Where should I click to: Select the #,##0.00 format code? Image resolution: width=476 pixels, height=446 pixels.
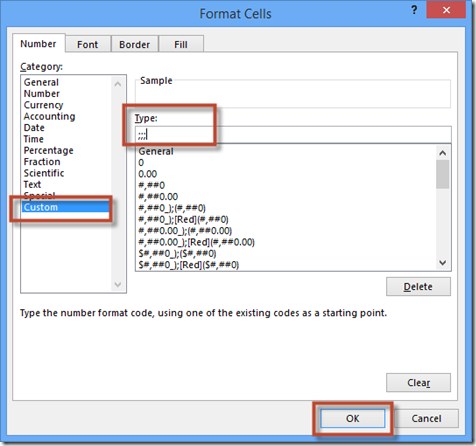point(158,197)
